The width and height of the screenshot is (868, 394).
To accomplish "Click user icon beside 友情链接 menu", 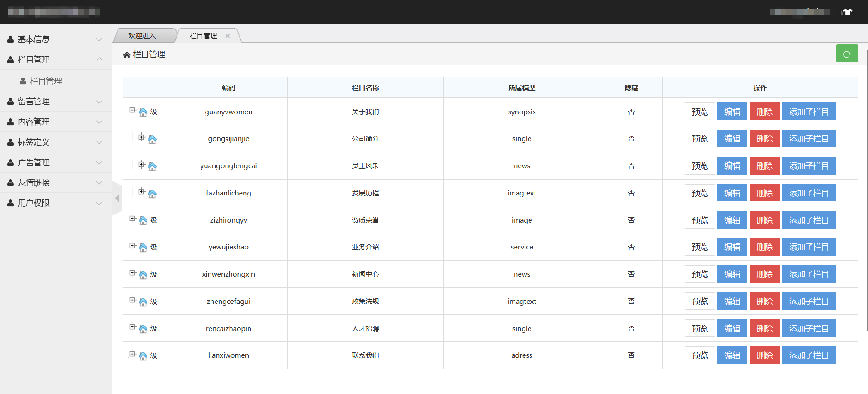I will [10, 183].
